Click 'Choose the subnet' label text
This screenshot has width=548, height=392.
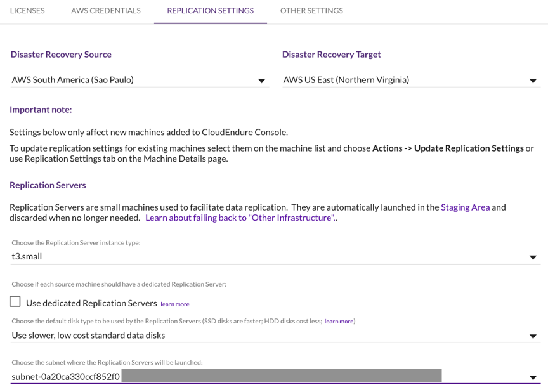[107, 363]
